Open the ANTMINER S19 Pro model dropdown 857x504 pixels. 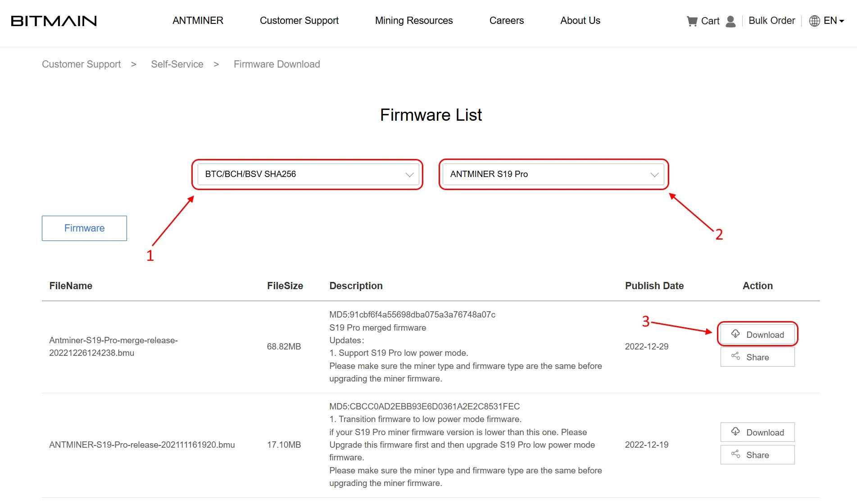pyautogui.click(x=553, y=174)
